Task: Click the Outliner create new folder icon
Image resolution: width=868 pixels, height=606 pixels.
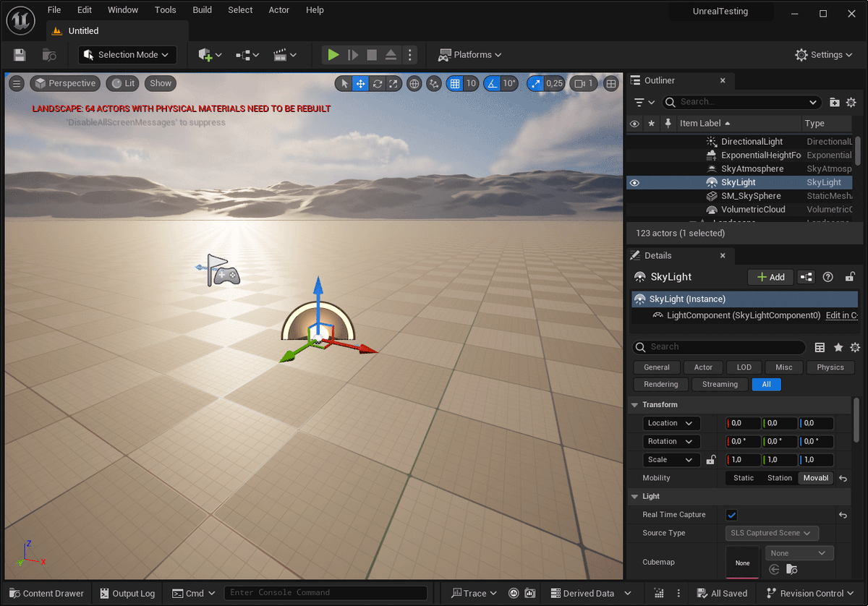Action: 835,102
